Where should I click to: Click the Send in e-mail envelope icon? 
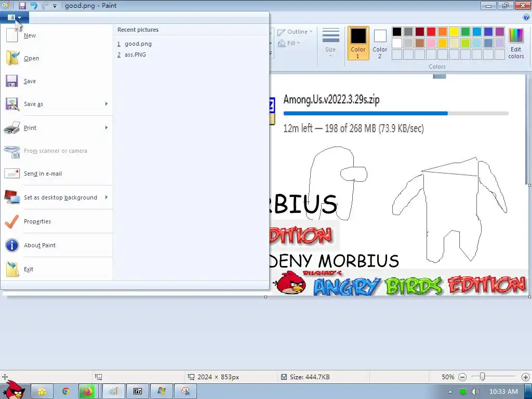[x=12, y=174]
